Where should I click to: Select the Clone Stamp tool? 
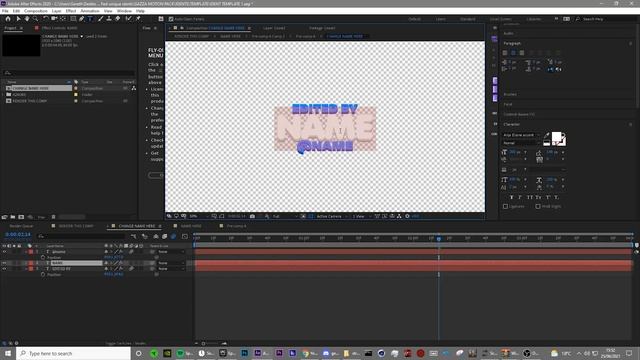pos(109,19)
